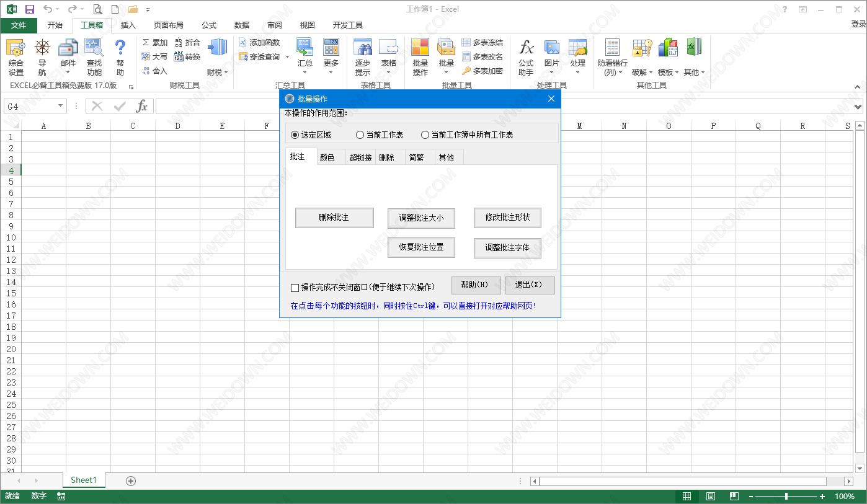Select the 选定区域 radio option
The width and height of the screenshot is (867, 504).
311,135
